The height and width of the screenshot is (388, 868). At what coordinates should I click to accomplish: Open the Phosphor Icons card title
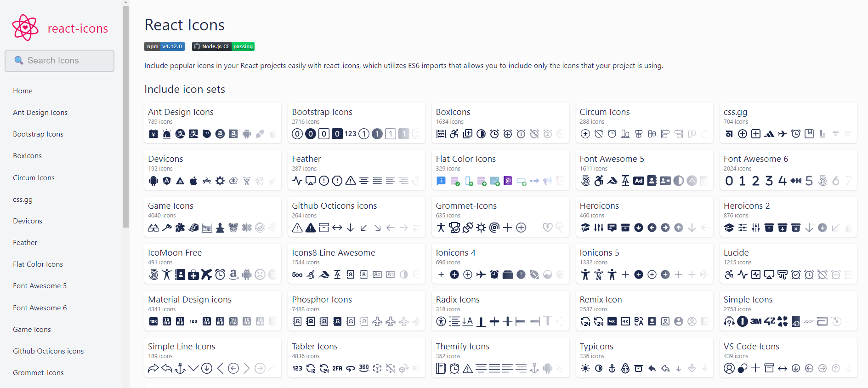[x=322, y=300]
